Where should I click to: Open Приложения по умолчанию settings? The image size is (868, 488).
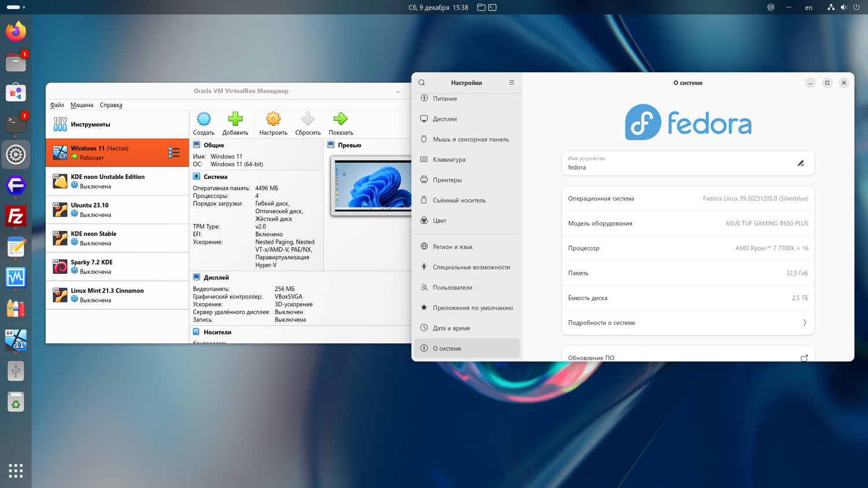pyautogui.click(x=467, y=308)
